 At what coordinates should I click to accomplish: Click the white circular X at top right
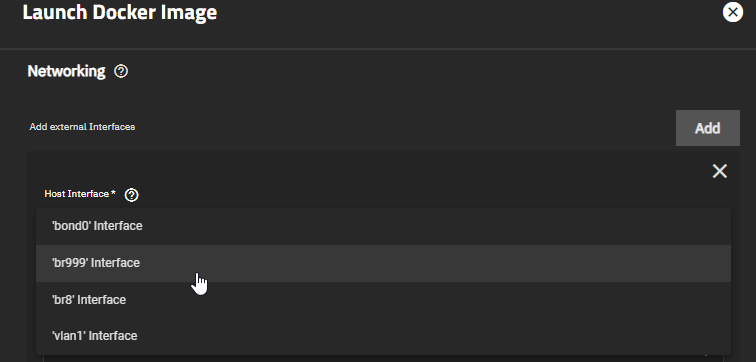click(x=732, y=12)
